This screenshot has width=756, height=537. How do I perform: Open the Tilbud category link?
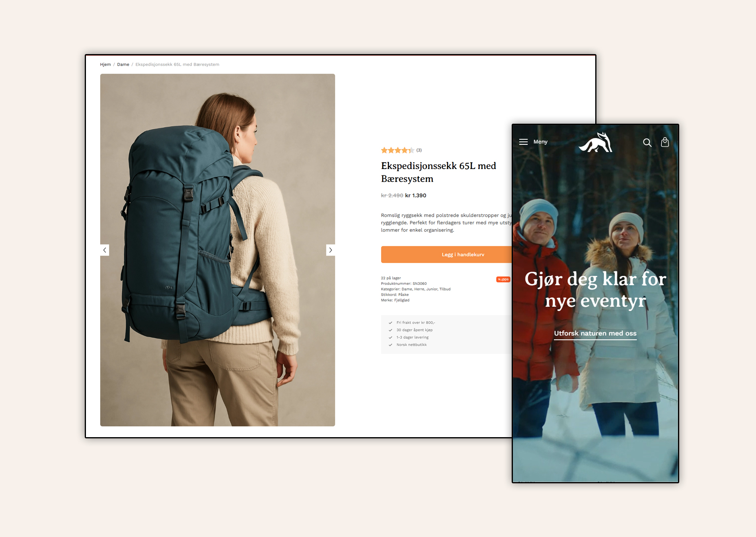tap(445, 289)
